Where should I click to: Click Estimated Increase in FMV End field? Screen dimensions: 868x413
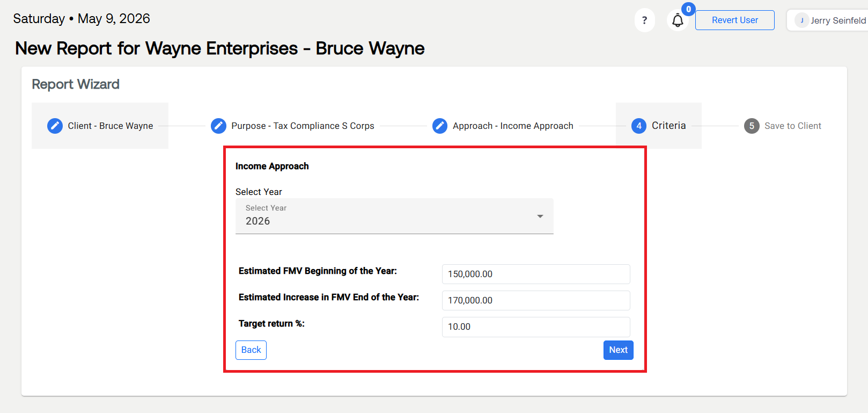[536, 300]
